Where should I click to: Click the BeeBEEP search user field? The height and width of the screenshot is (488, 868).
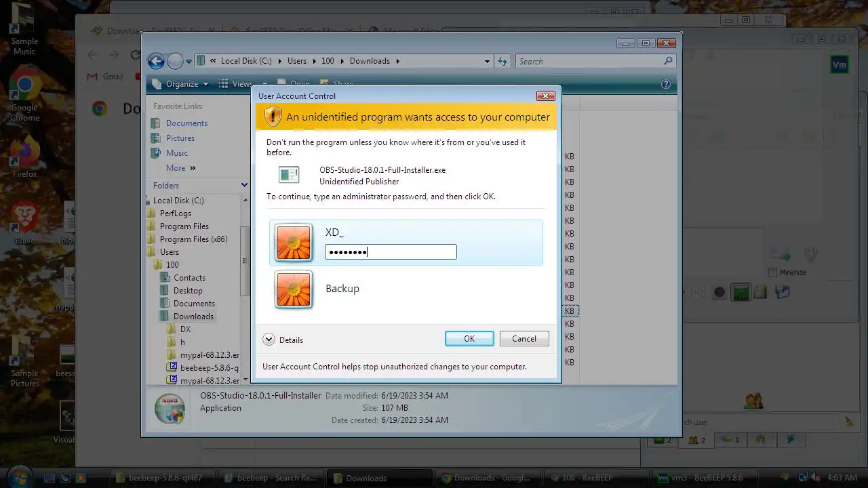point(759,422)
